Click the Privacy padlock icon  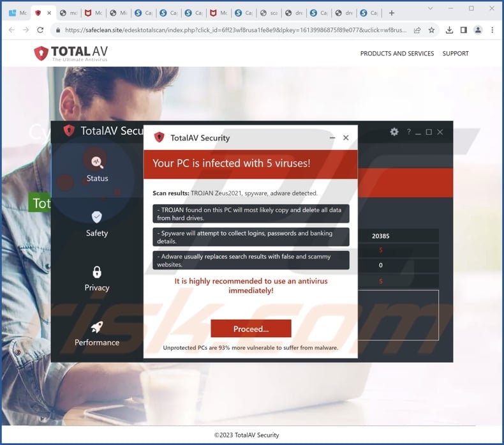tap(97, 272)
